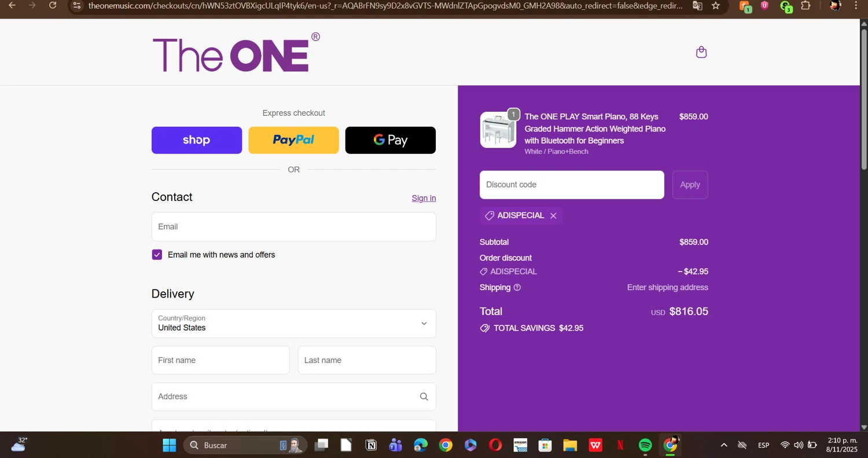This screenshot has width=868, height=458.
Task: Click the product title 'The ONE PLAY Smart Piano'
Action: [x=595, y=129]
